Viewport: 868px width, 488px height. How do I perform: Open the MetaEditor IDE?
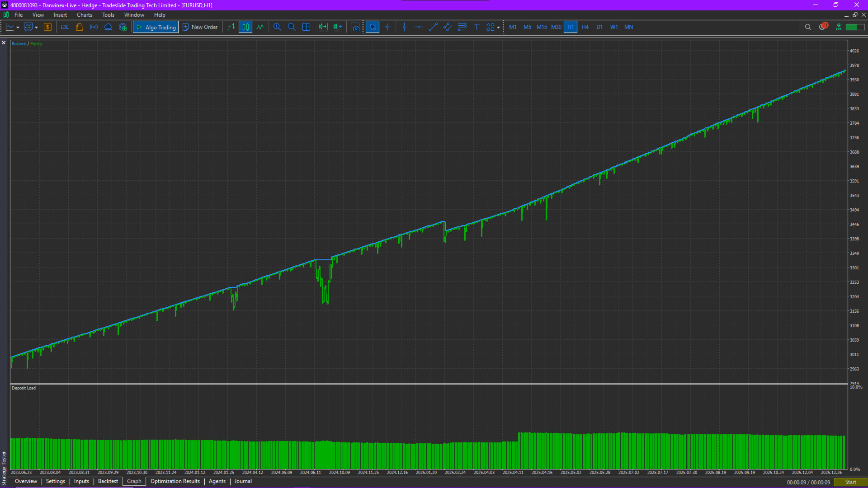(x=65, y=27)
